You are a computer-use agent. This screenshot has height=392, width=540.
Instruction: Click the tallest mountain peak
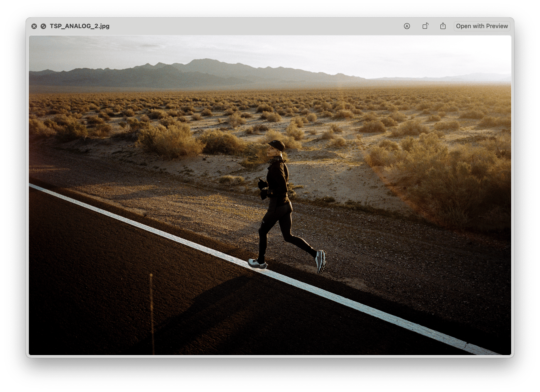click(207, 60)
